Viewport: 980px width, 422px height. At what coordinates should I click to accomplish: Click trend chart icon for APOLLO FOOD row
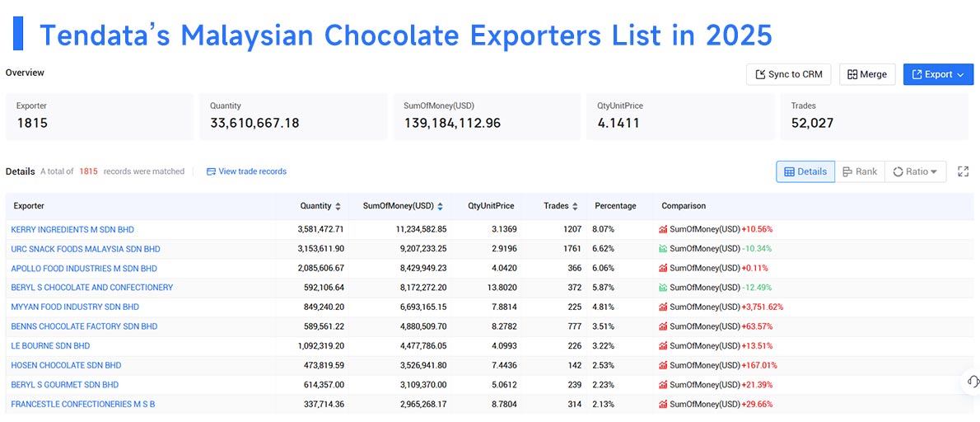(x=663, y=268)
